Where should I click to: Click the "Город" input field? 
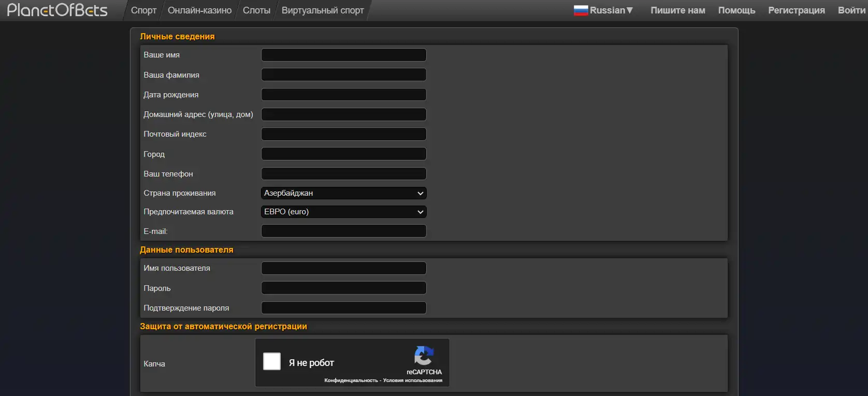pyautogui.click(x=344, y=154)
